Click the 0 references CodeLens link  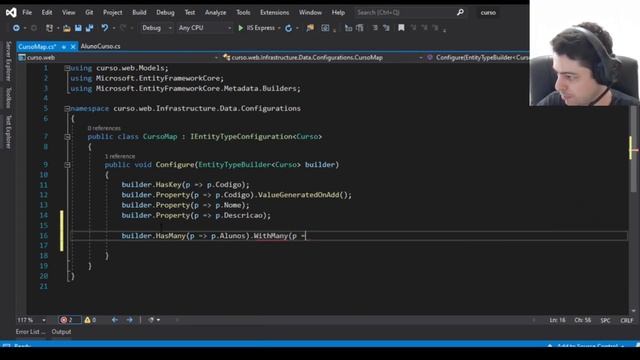(x=104, y=128)
